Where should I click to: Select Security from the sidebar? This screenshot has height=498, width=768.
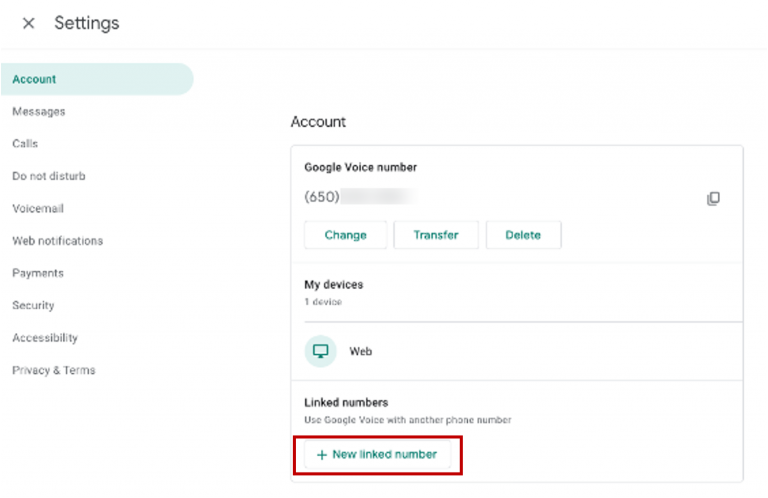pyautogui.click(x=33, y=305)
